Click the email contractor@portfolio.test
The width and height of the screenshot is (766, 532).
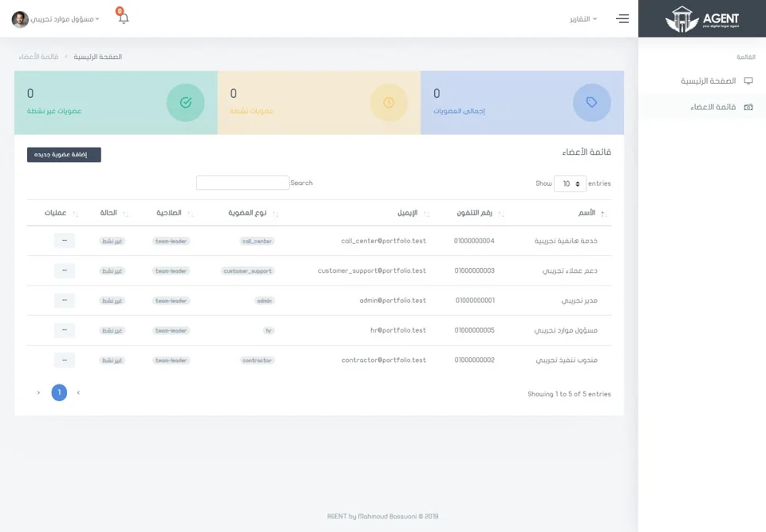point(384,360)
